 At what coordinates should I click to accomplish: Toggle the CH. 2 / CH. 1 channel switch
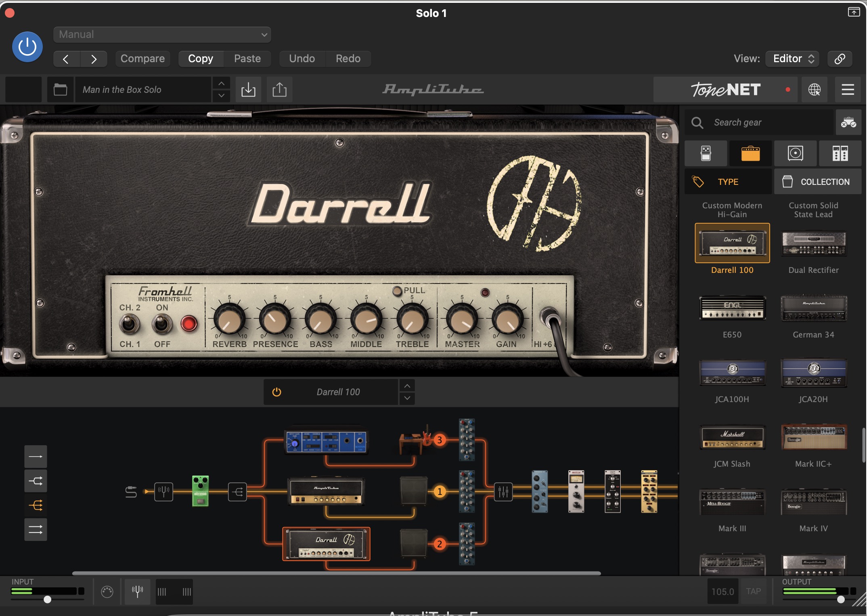pos(130,324)
